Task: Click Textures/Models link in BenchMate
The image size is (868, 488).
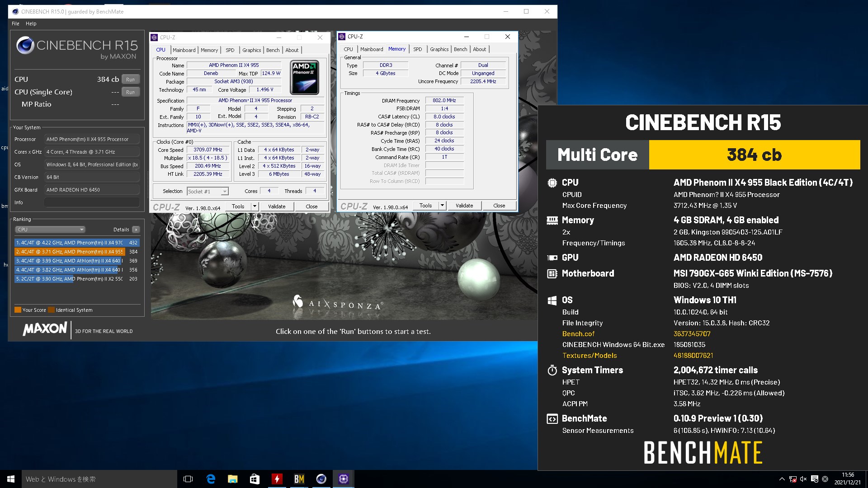Action: click(590, 356)
